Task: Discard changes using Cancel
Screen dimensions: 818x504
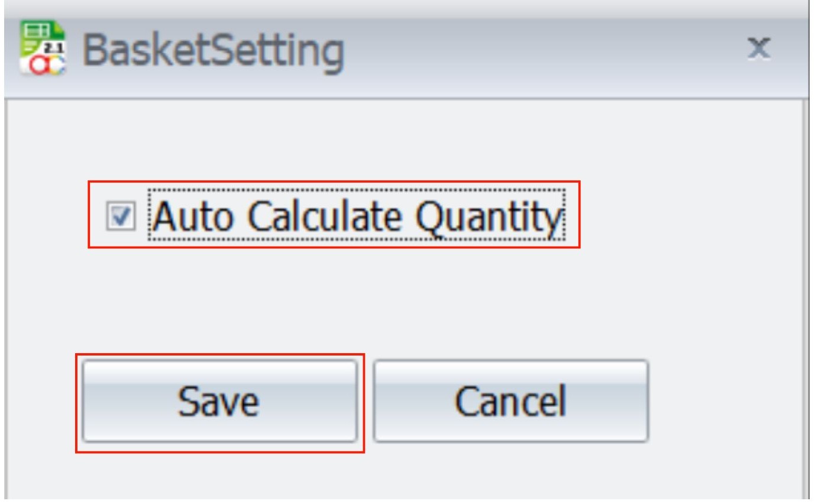Action: pos(510,401)
